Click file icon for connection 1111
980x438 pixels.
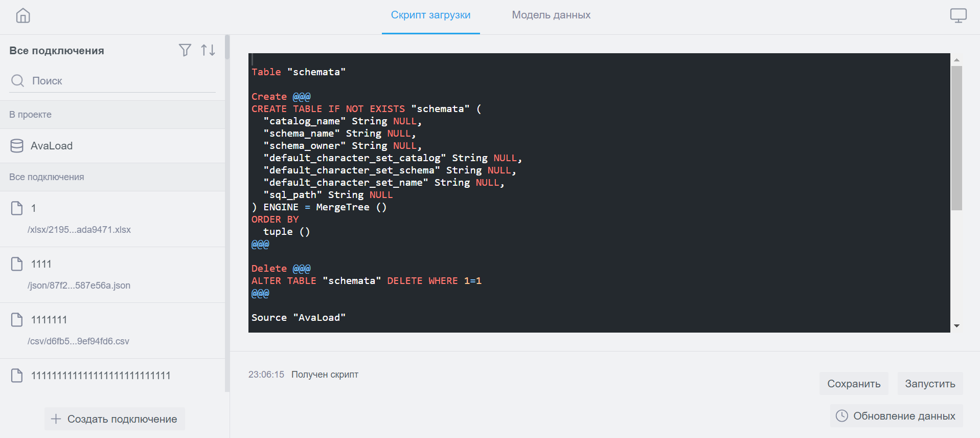tap(17, 264)
